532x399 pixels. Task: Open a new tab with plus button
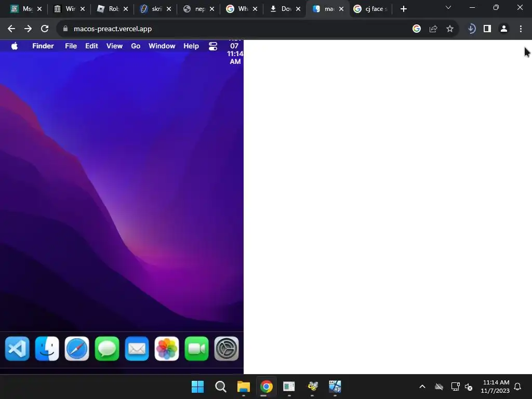[403, 9]
